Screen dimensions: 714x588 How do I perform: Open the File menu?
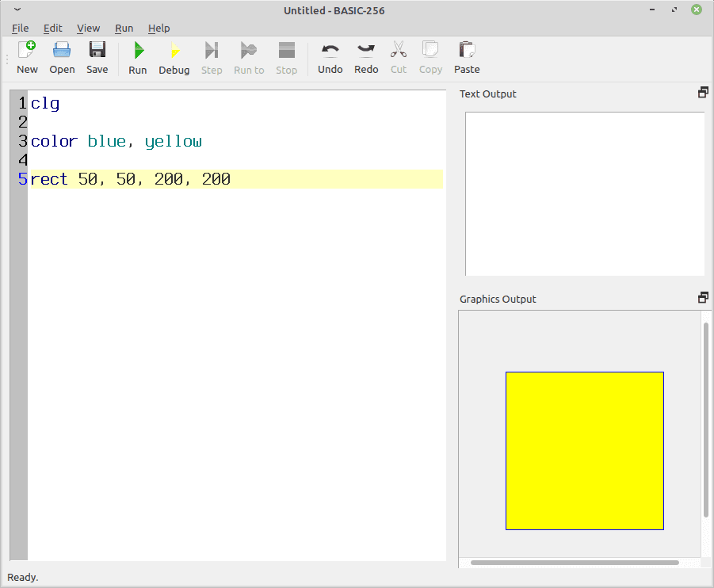(20, 28)
